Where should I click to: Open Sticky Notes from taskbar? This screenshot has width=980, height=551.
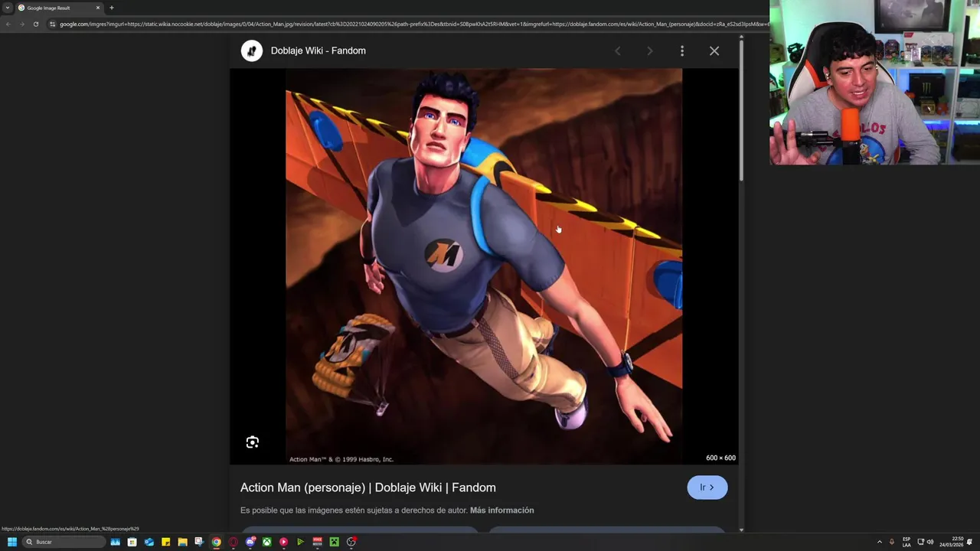click(x=165, y=542)
